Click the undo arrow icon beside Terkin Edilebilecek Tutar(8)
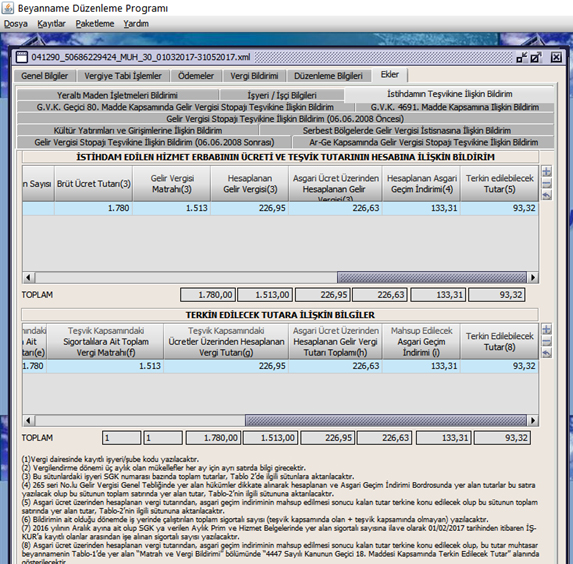This screenshot has width=573, height=564. tap(546, 353)
